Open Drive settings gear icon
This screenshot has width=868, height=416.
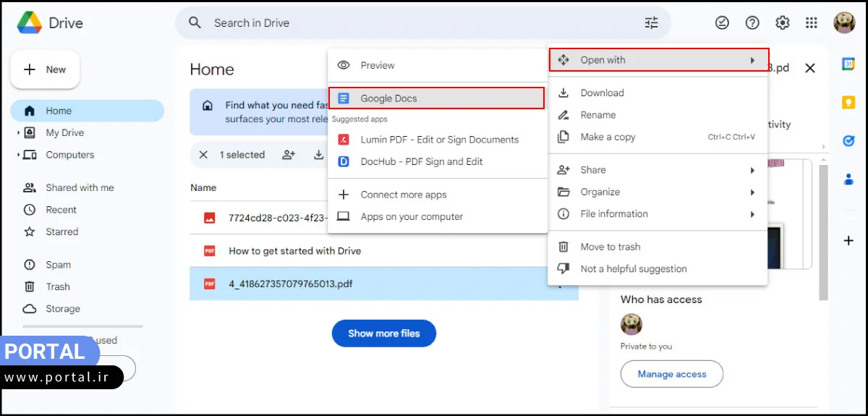[x=782, y=23]
